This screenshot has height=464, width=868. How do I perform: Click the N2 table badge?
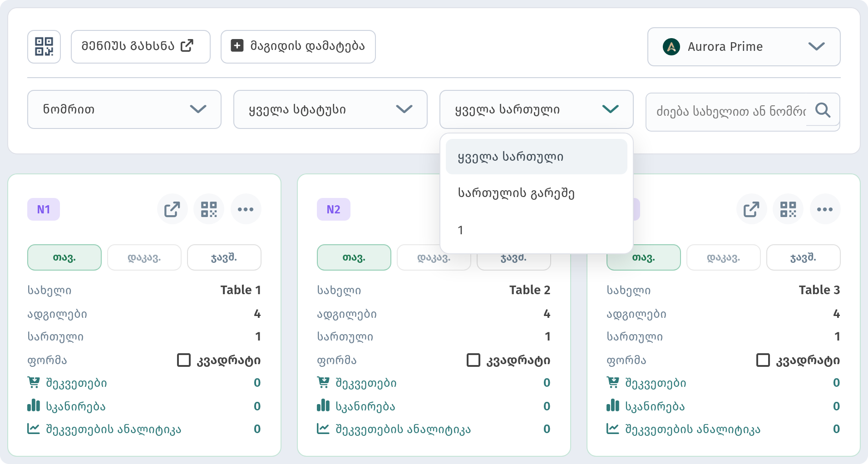[334, 209]
